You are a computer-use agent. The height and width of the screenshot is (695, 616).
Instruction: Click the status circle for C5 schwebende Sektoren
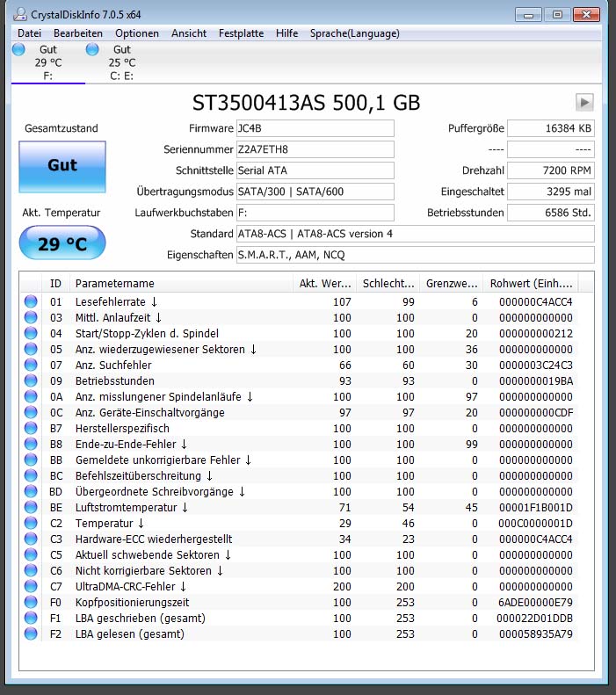click(x=31, y=554)
